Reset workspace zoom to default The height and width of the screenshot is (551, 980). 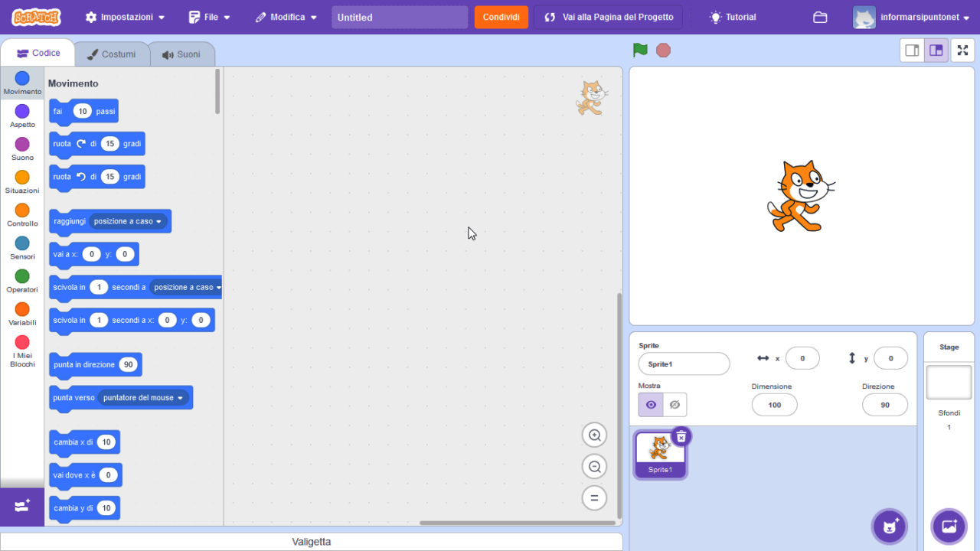click(x=594, y=498)
